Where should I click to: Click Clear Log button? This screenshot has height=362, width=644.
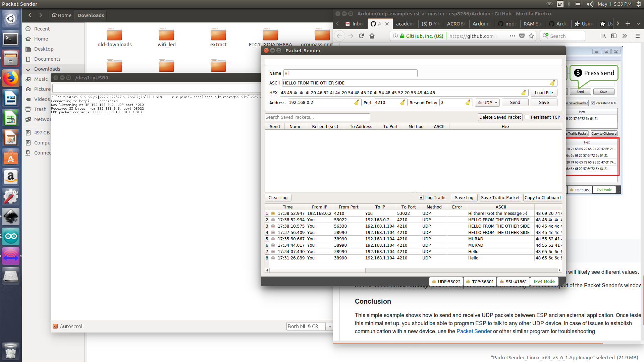pos(278,197)
